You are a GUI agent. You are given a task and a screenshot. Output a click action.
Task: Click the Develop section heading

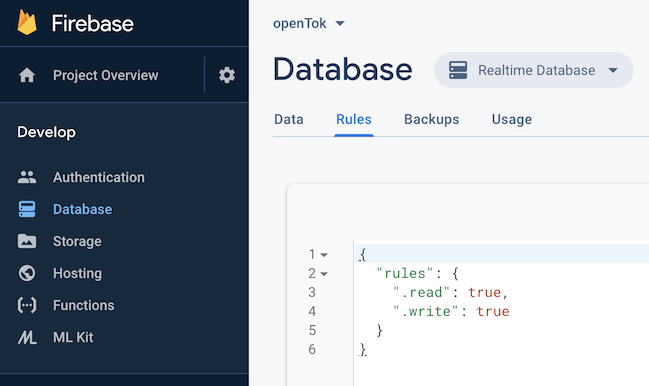point(46,132)
